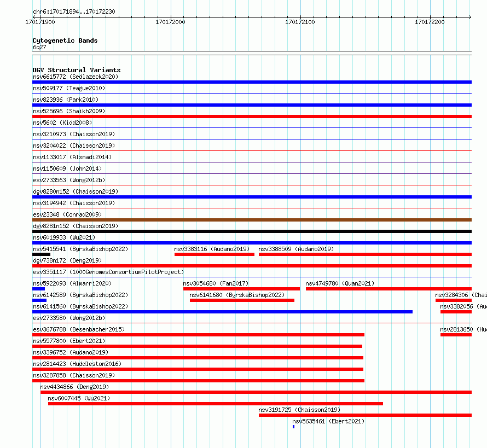This screenshot has width=487, height=448.
Task: Select esv3676788 (Besenbacher2015) label
Action: coord(79,329)
